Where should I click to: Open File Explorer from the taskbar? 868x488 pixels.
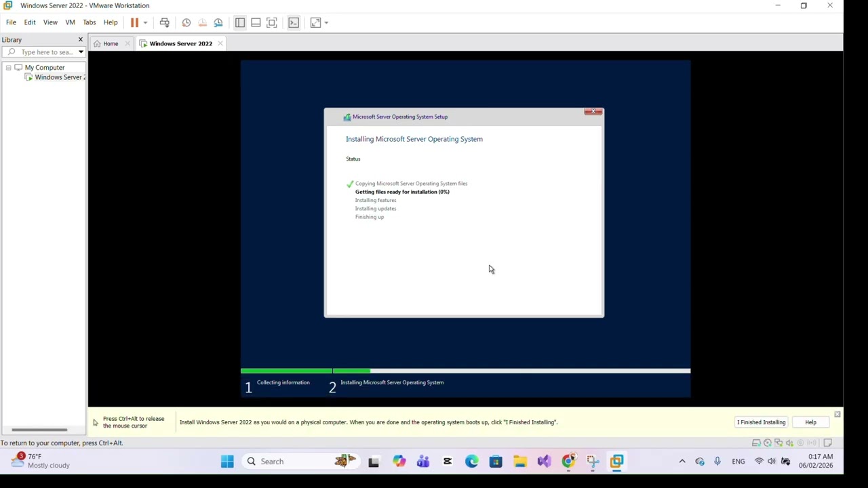pyautogui.click(x=520, y=462)
